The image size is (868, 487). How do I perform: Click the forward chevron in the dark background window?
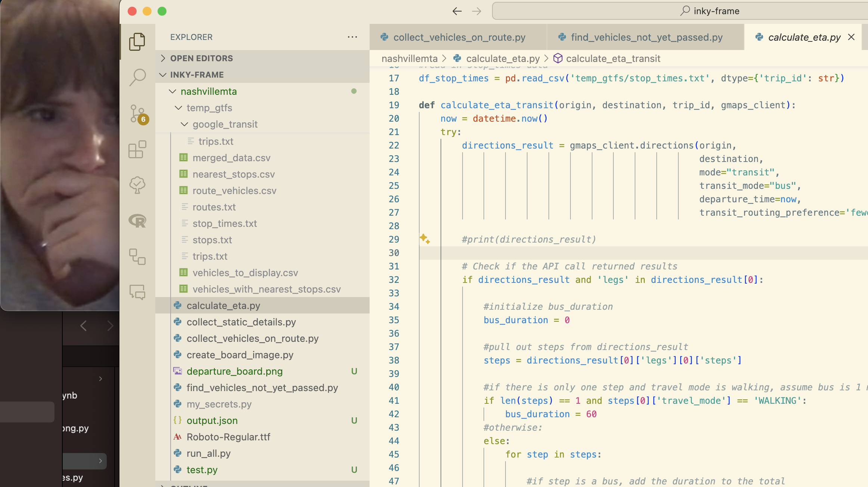[x=110, y=326]
